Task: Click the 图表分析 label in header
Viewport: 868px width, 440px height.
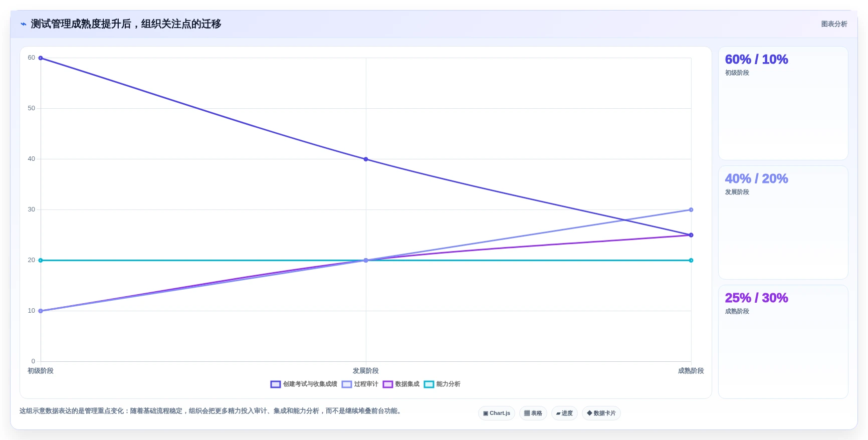Action: 834,24
